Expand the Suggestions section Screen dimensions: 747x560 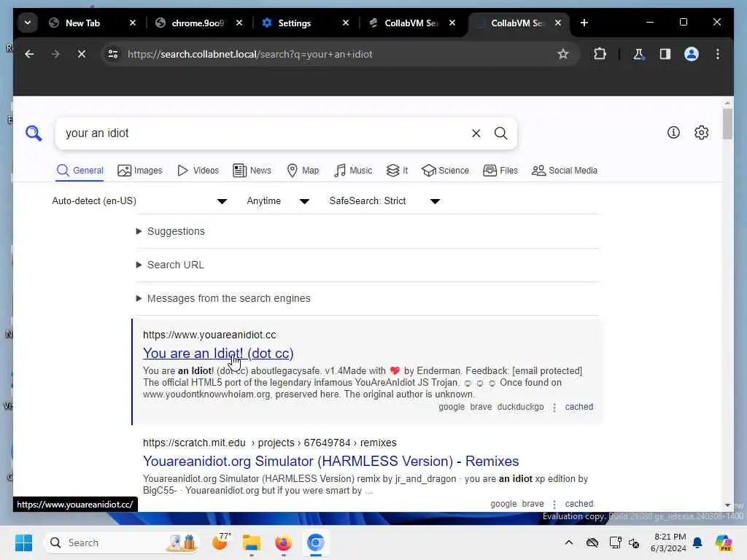tap(171, 231)
